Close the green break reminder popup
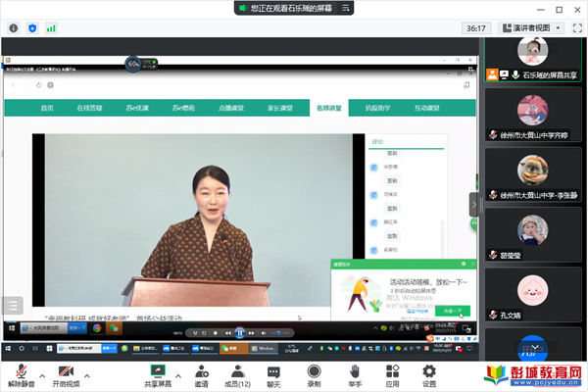This screenshot has height=392, width=588. click(473, 264)
